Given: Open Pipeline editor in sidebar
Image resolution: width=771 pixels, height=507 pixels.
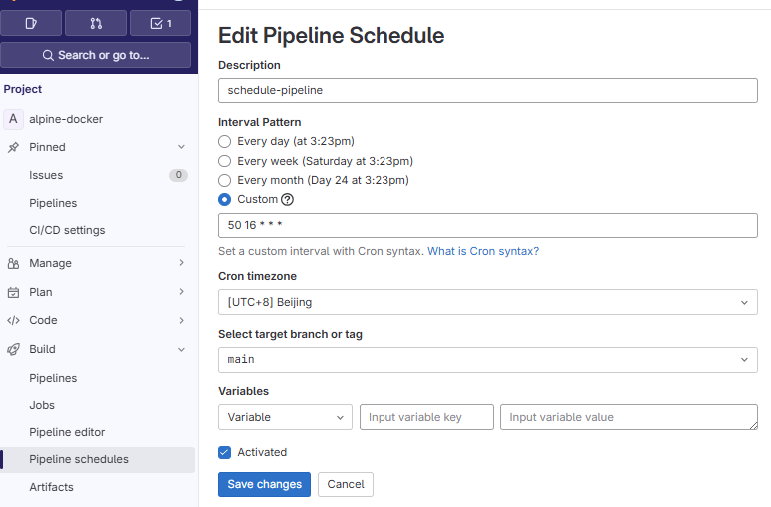Looking at the screenshot, I should pyautogui.click(x=97, y=432).
